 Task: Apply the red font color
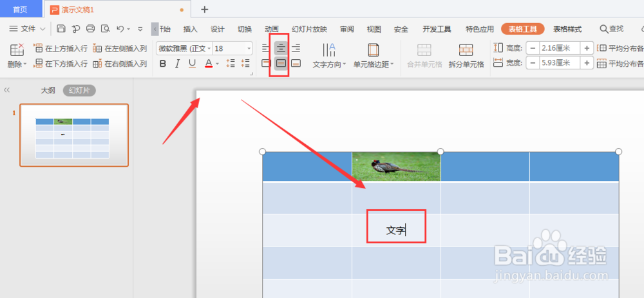209,64
